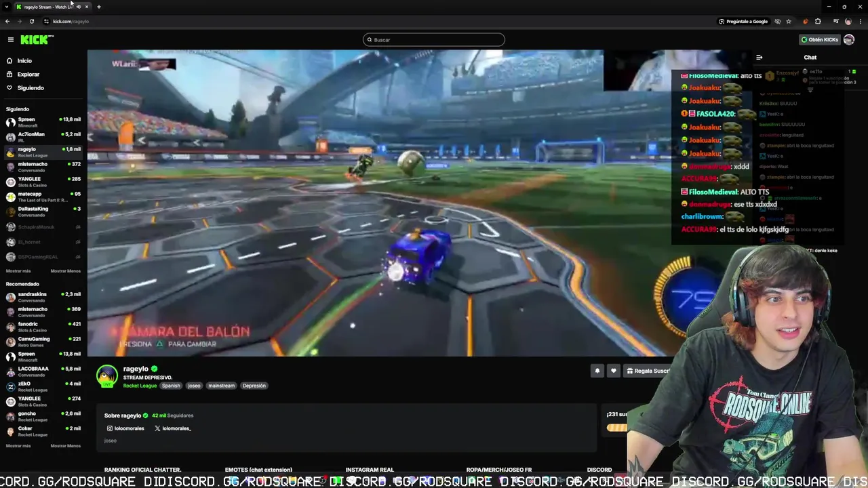Open matecapp channel in sidebar
The image size is (868, 488).
(43, 197)
